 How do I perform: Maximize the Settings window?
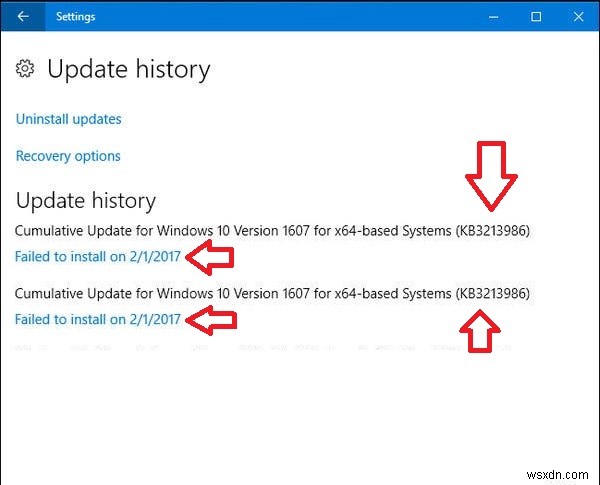(536, 17)
